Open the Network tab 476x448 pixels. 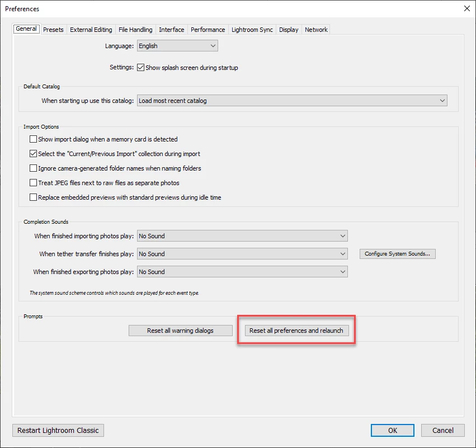point(316,30)
